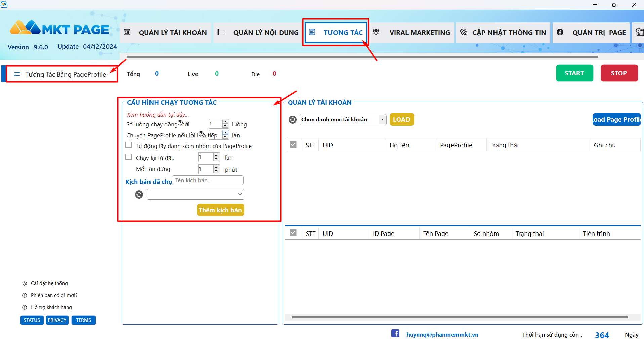The width and height of the screenshot is (644, 342).
Task: Toggle the Chạy lại từ đầu checkbox
Action: coord(128,157)
